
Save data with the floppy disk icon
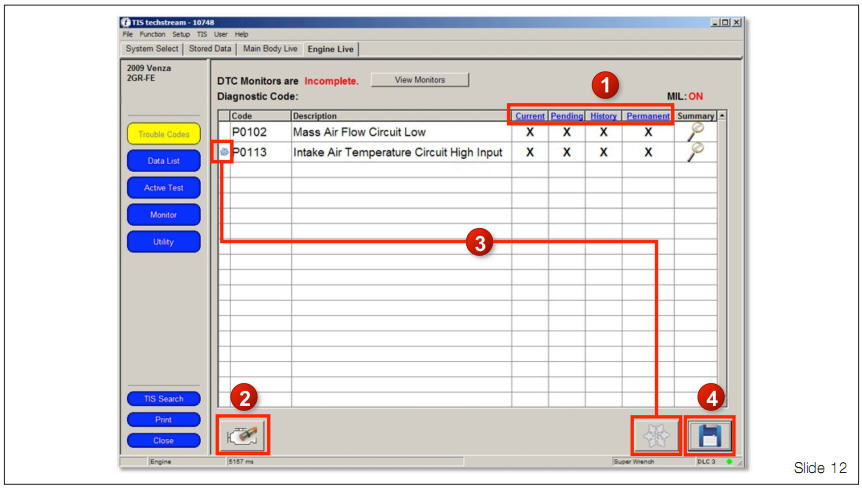tap(710, 435)
